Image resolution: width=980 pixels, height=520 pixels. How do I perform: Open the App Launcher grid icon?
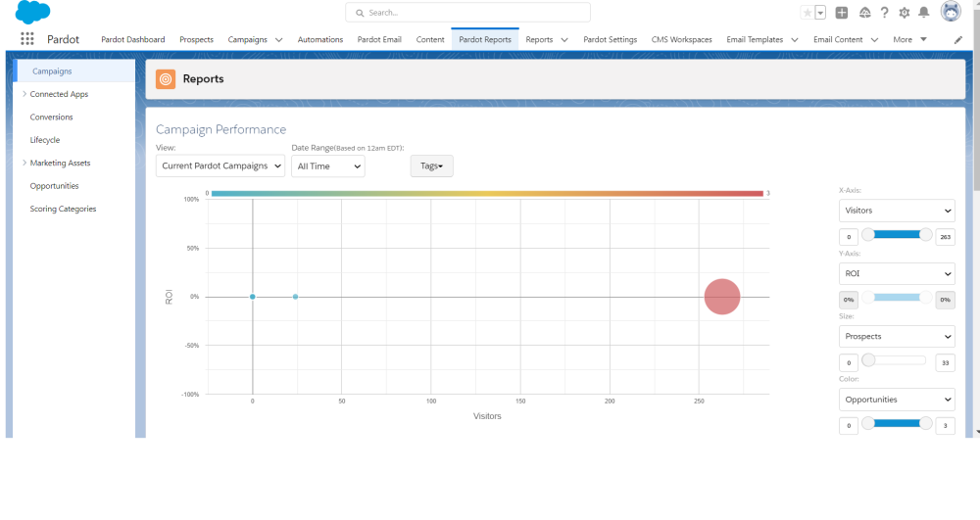pos(26,39)
